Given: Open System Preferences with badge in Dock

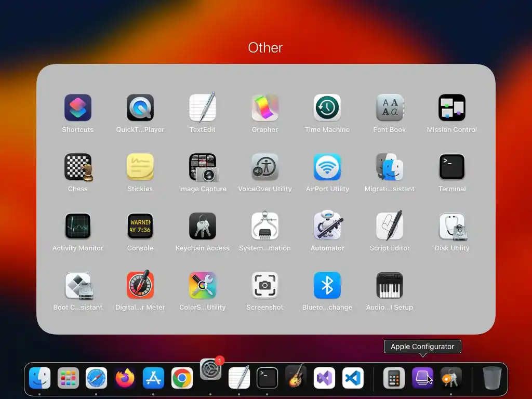Looking at the screenshot, I should click(x=211, y=369).
